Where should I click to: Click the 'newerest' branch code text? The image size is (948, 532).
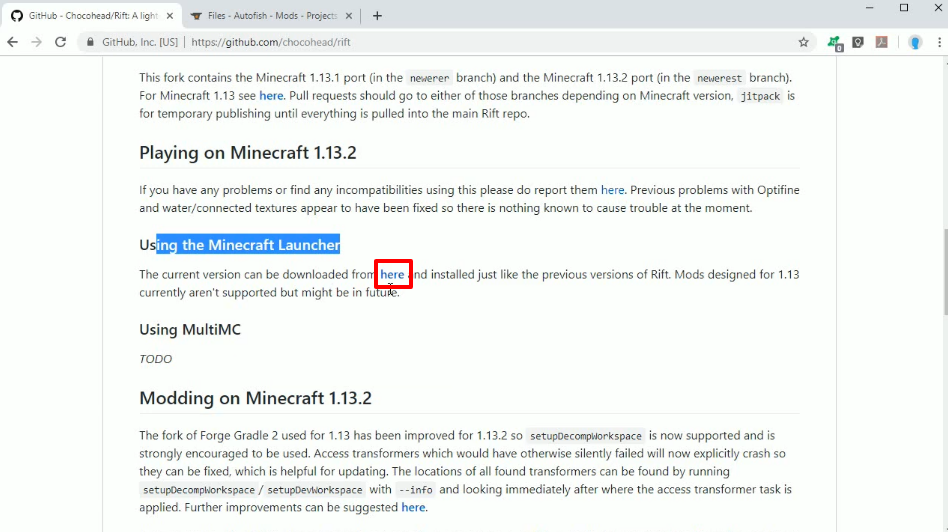(x=719, y=78)
